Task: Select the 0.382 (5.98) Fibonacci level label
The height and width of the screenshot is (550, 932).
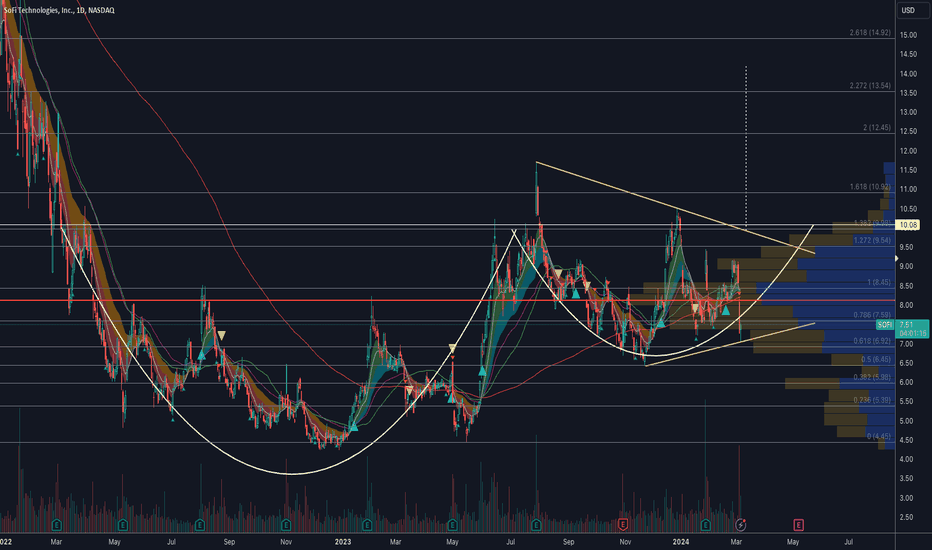Action: pyautogui.click(x=872, y=378)
